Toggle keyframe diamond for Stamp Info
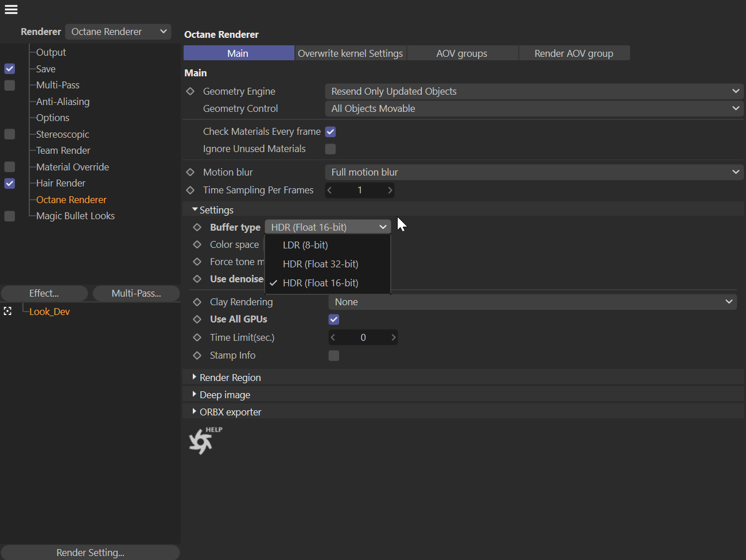Image resolution: width=746 pixels, height=560 pixels. (197, 355)
